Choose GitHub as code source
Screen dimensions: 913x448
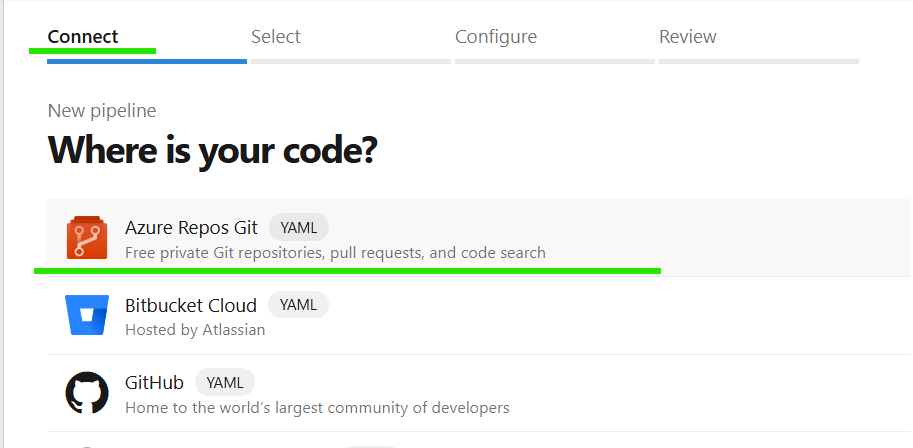[479, 393]
